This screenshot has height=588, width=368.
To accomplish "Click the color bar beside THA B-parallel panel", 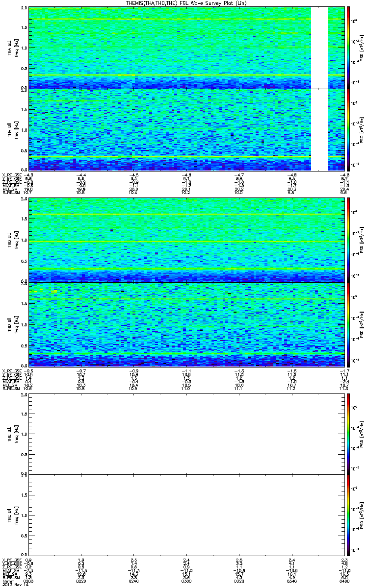I will tap(348, 129).
